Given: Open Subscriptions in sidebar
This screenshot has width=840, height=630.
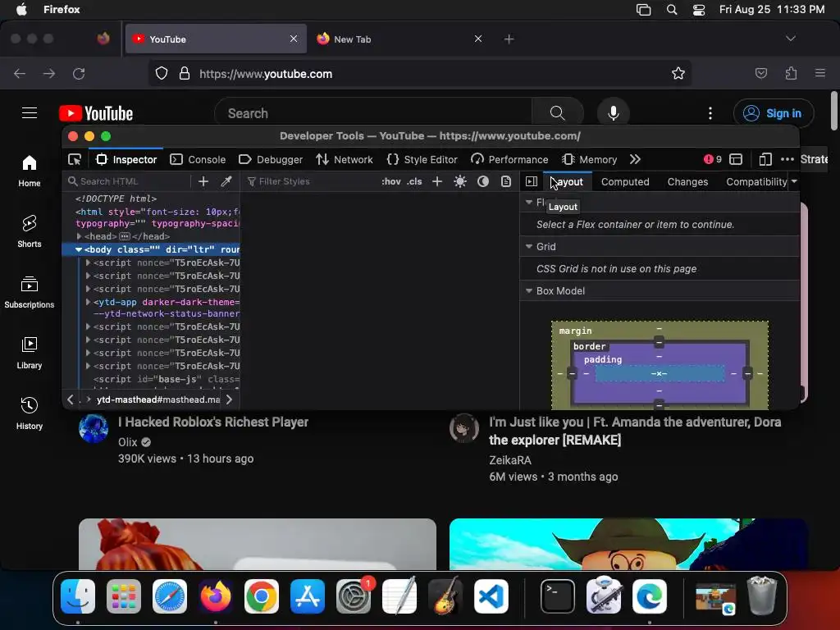Looking at the screenshot, I should (x=30, y=292).
